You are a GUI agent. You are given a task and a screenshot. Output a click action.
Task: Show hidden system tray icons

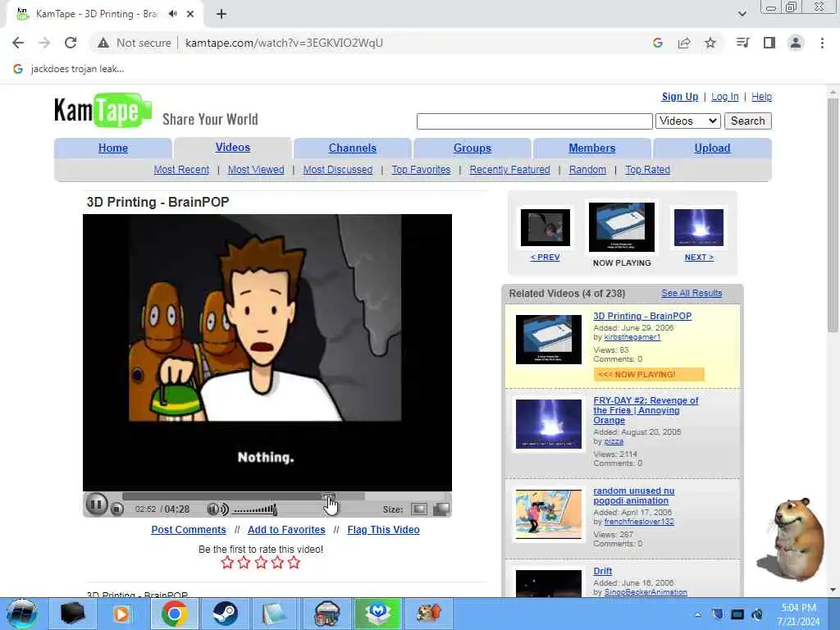tap(697, 614)
